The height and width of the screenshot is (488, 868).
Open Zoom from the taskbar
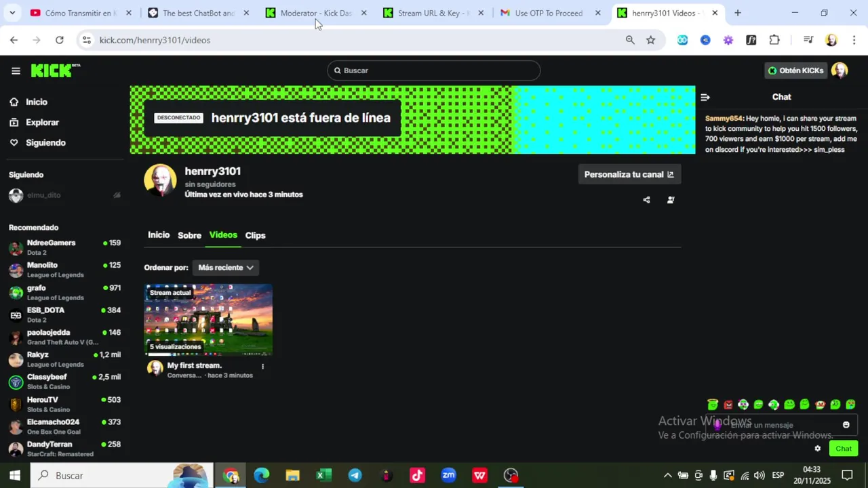[448, 475]
